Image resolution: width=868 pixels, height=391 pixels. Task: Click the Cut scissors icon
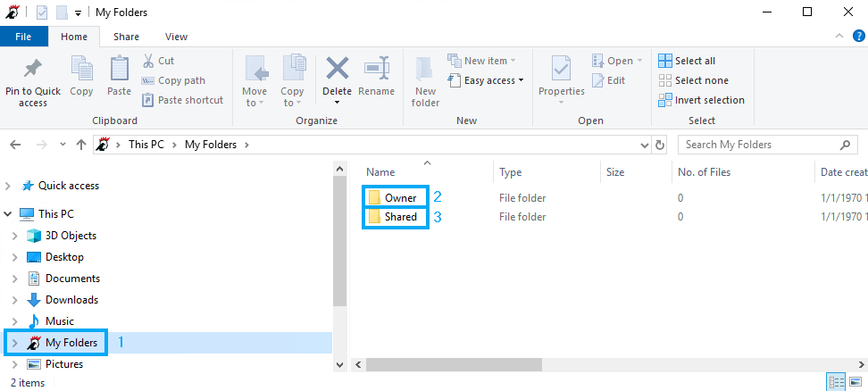[148, 61]
